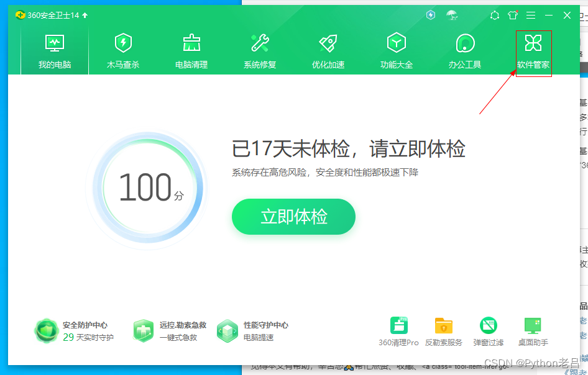Click 电脑提速 text
Image resolution: width=588 pixels, height=375 pixels.
point(259,338)
